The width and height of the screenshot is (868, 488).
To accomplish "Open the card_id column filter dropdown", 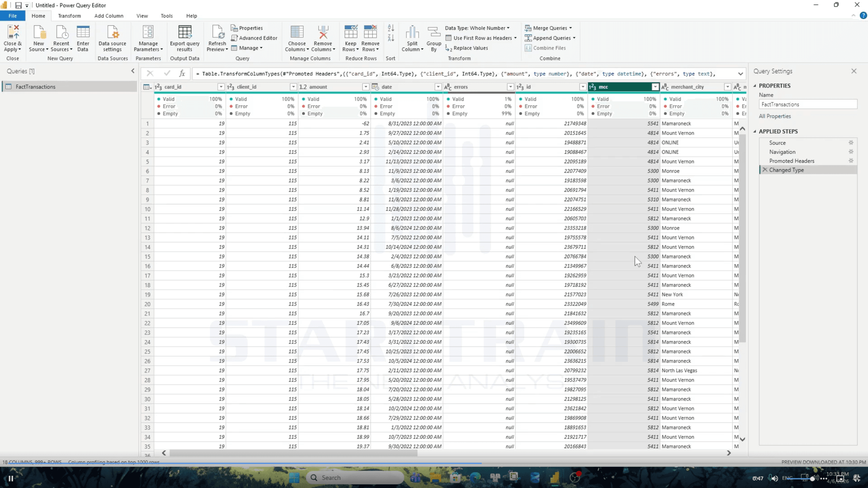I will coord(221,87).
